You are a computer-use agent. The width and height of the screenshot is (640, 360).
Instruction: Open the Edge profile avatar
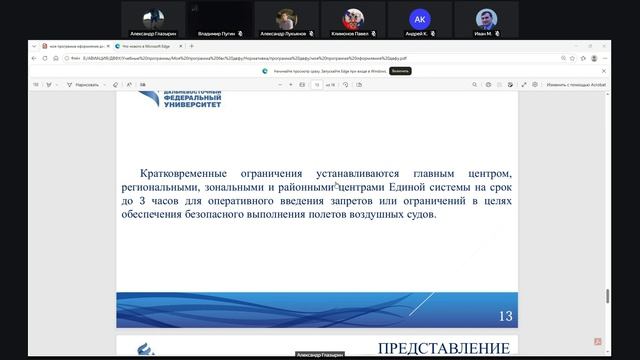pos(594,58)
